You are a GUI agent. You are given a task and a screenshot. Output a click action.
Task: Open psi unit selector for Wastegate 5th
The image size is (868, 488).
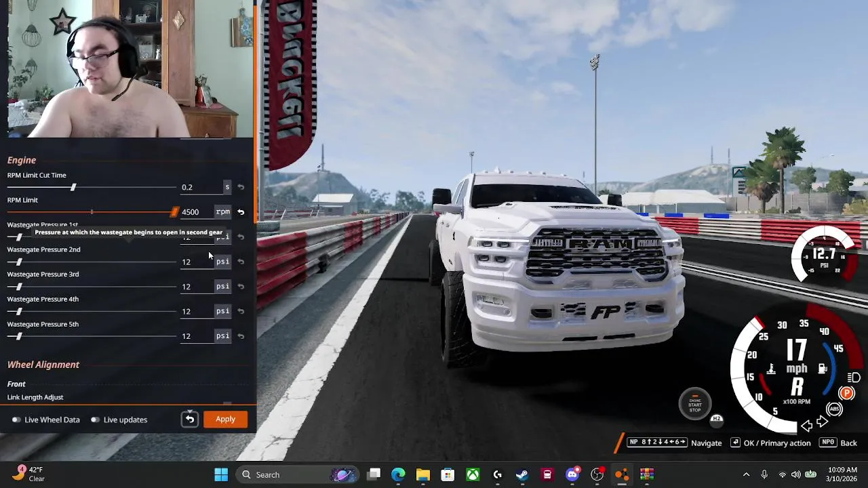(x=223, y=336)
